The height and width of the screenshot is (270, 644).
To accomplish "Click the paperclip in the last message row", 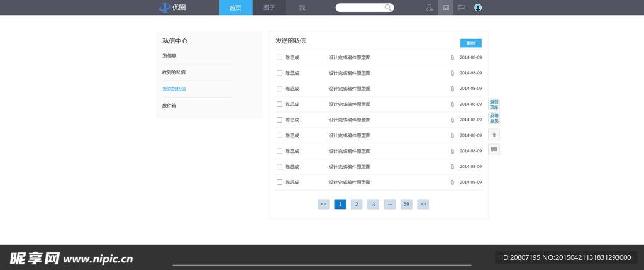I will [452, 183].
